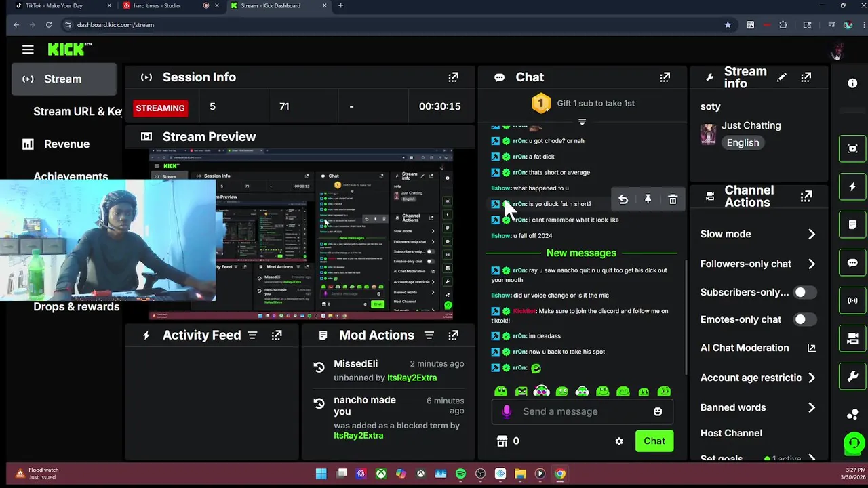Image resolution: width=868 pixels, height=488 pixels.
Task: Switch to TikTok browser tab
Action: 61,6
